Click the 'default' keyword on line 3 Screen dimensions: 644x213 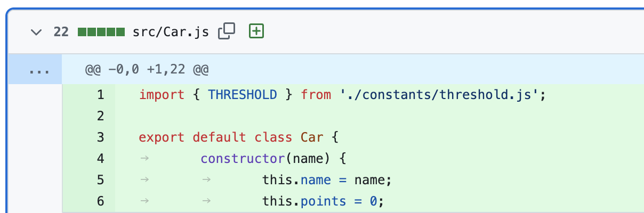pos(219,137)
